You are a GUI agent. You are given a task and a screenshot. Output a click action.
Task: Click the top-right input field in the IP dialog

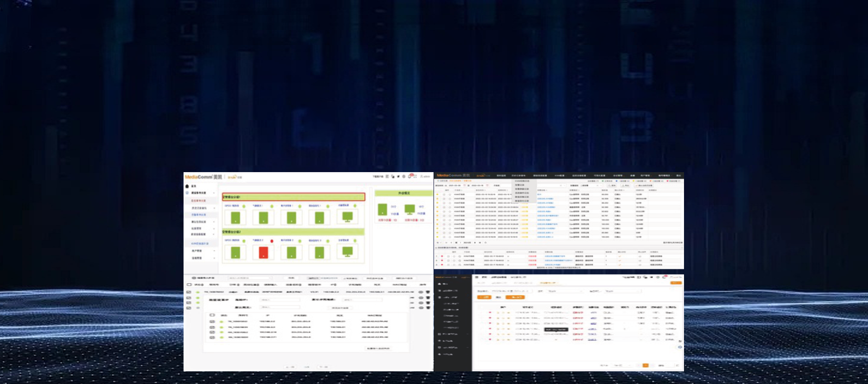(363, 300)
